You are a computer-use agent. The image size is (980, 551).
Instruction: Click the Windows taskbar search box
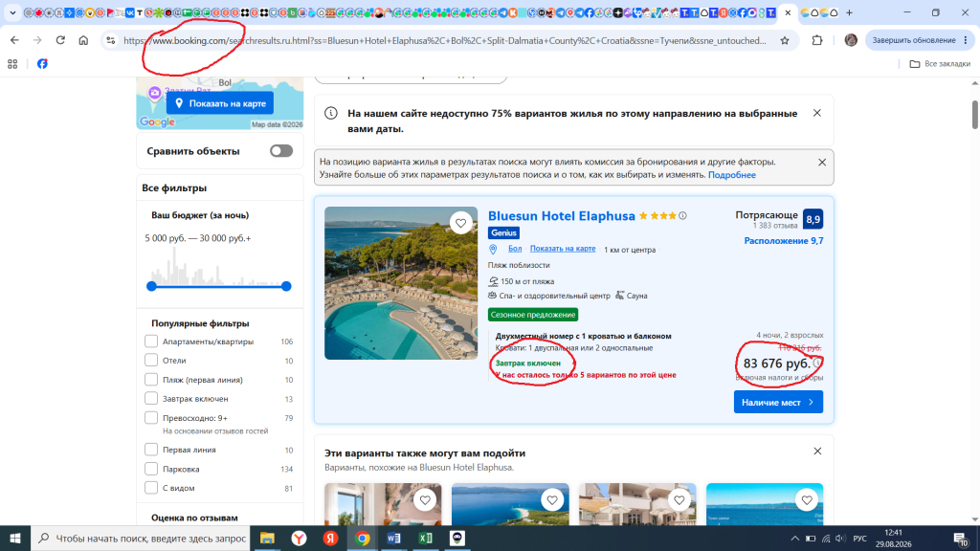[x=141, y=538]
